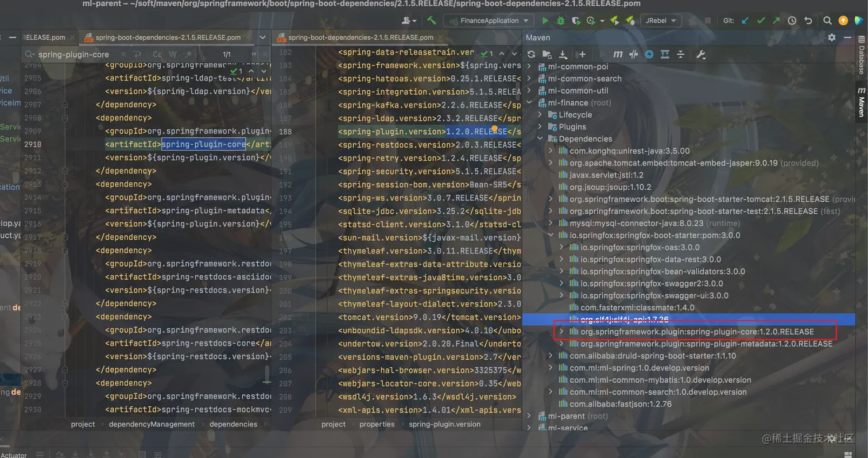
Task: Update project from Git
Action: (x=745, y=20)
